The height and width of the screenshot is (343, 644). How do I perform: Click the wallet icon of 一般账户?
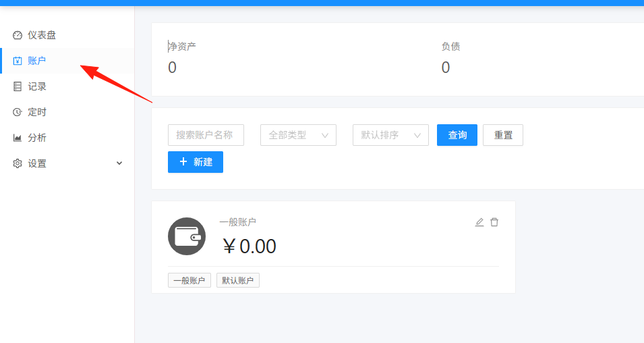click(x=187, y=236)
